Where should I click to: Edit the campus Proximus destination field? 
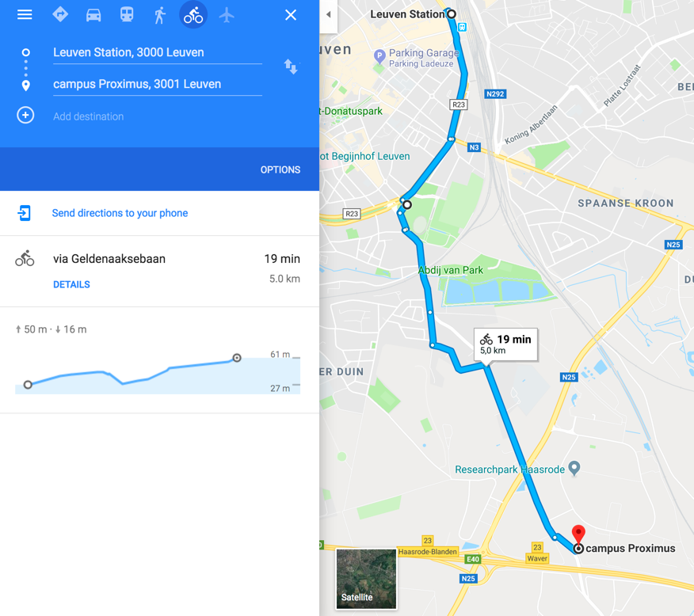(x=158, y=85)
